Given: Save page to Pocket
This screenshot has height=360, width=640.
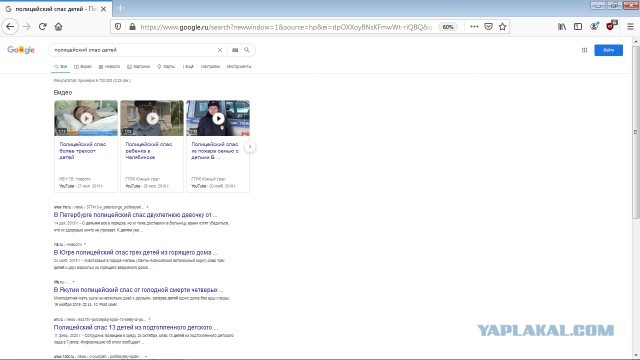Looking at the screenshot, I should pos(488,27).
